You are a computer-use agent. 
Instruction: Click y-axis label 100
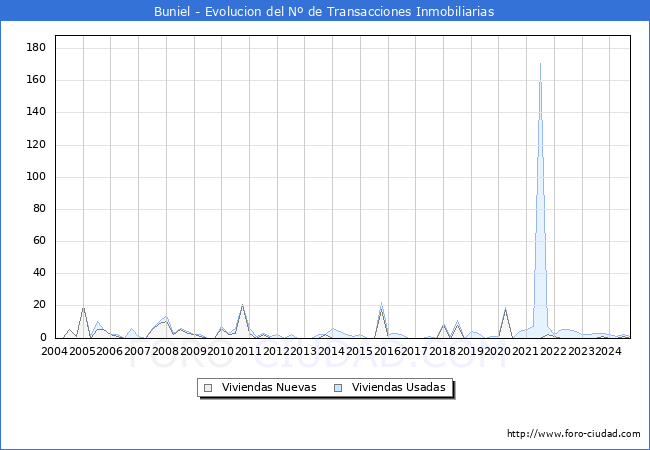tap(36, 176)
